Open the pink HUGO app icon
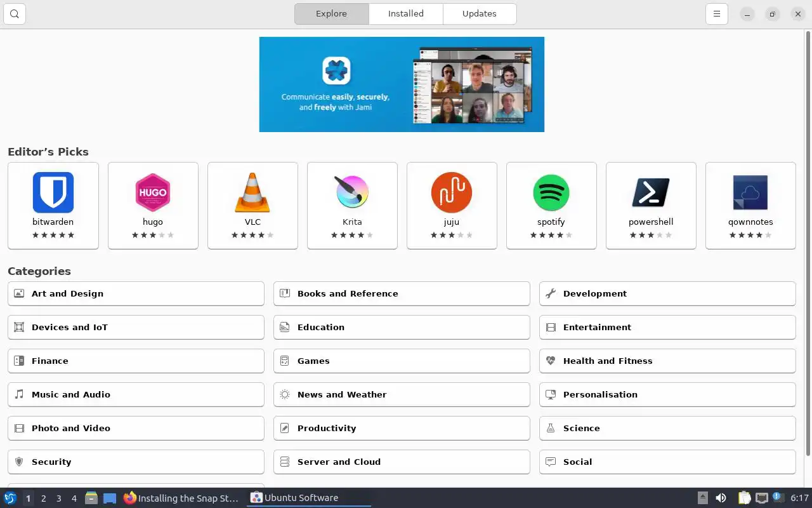This screenshot has width=812, height=508. point(153,192)
